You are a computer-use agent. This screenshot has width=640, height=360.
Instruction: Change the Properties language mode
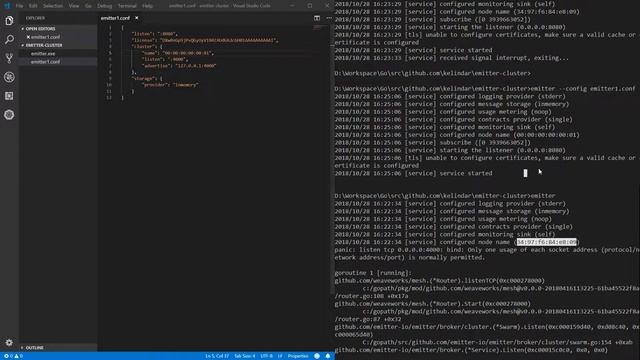click(298, 356)
